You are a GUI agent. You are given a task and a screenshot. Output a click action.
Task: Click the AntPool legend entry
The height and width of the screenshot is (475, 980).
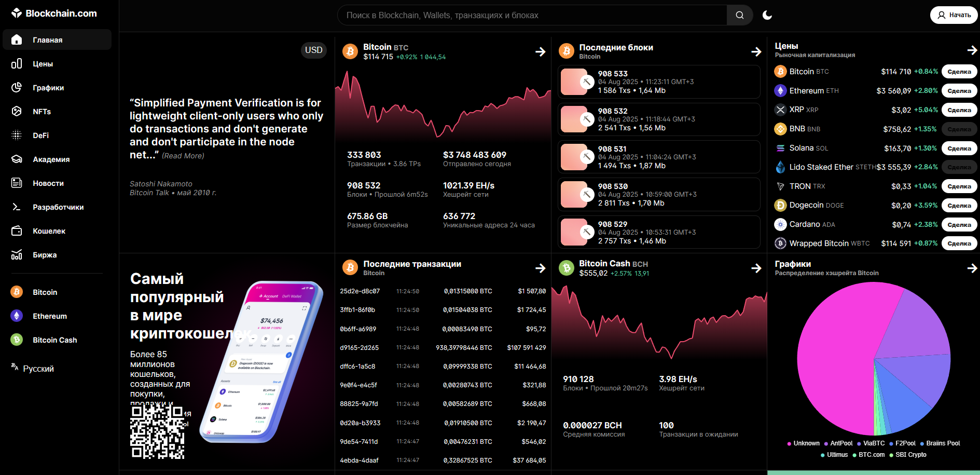(838, 443)
